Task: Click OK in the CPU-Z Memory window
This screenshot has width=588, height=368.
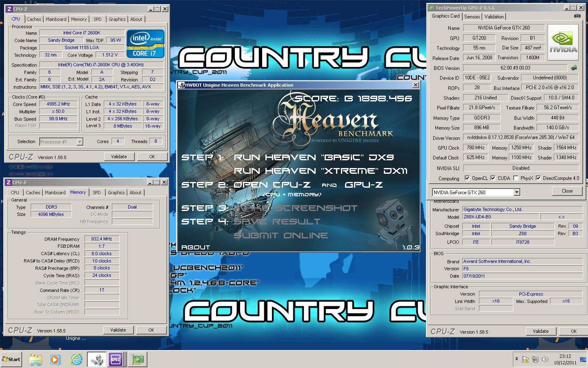Action: coord(151,330)
